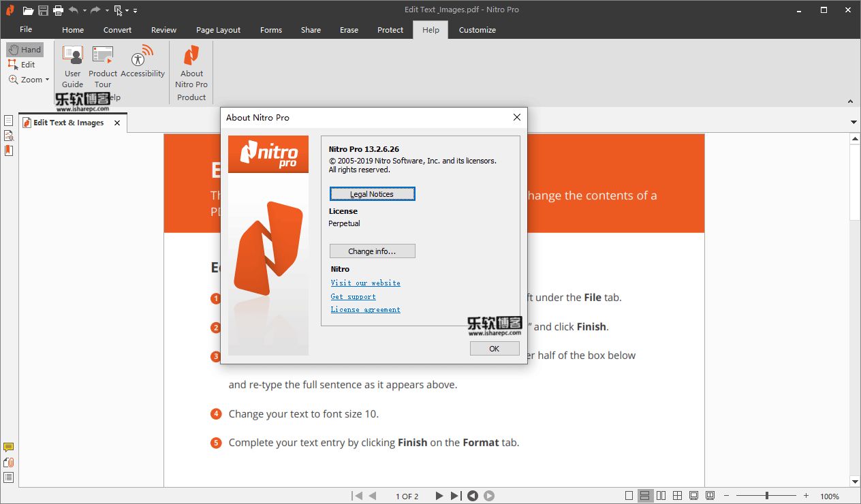861x504 pixels.
Task: Open the redo history dropdown arrow
Action: [107, 11]
